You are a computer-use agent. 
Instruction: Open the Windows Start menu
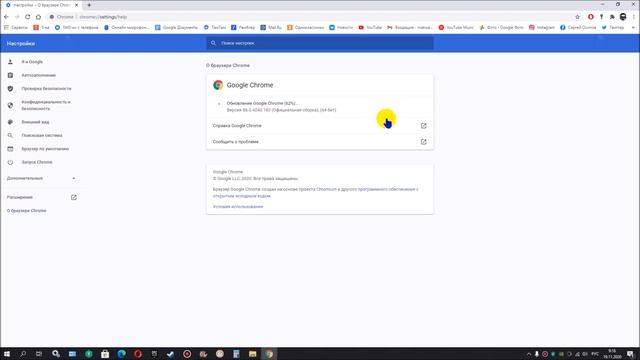[x=7, y=354]
